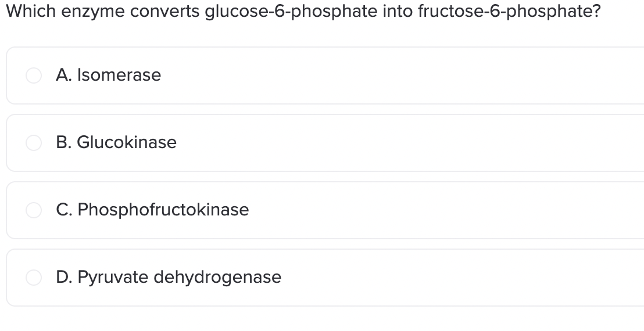Click the word 'glucose-6-phosphate' in the question
Image resolution: width=644 pixels, height=331 pixels.
(x=291, y=12)
